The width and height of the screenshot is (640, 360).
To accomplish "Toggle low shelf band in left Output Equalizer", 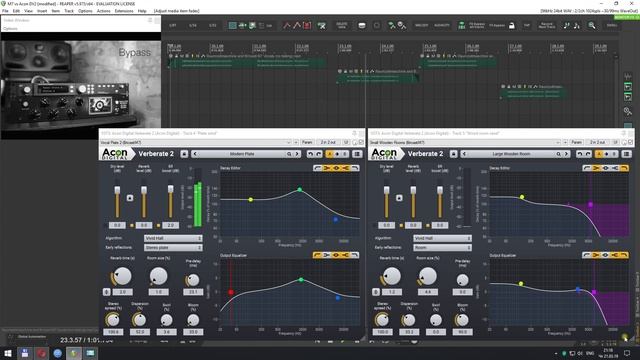I will pos(327,255).
